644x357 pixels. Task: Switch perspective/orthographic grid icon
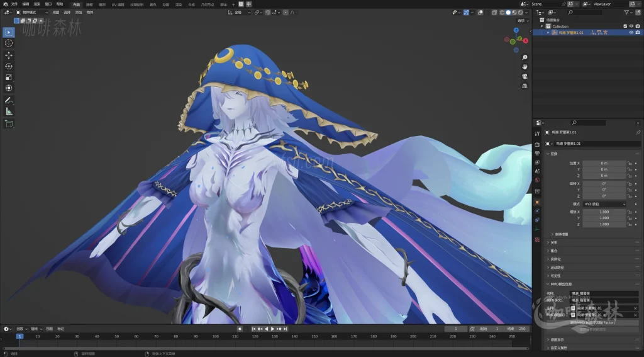pyautogui.click(x=525, y=86)
